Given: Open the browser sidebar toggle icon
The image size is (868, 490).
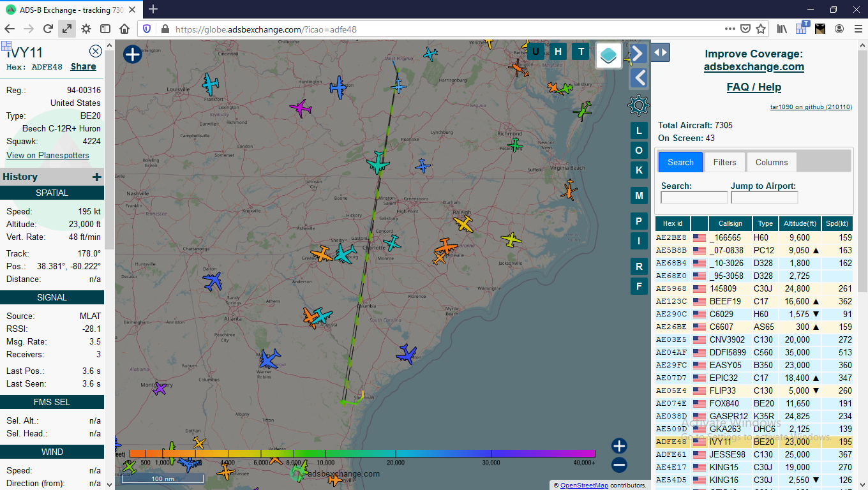Looking at the screenshot, I should click(x=105, y=29).
